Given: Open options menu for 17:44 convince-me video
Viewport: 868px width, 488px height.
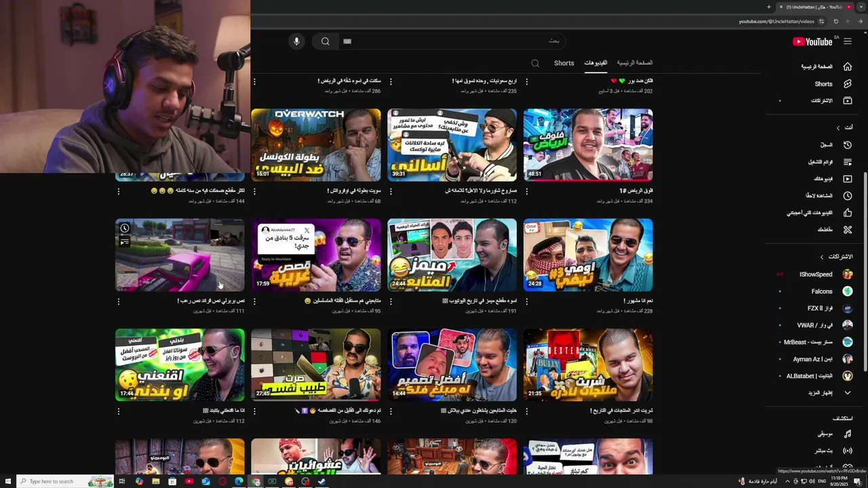Looking at the screenshot, I should [x=119, y=411].
